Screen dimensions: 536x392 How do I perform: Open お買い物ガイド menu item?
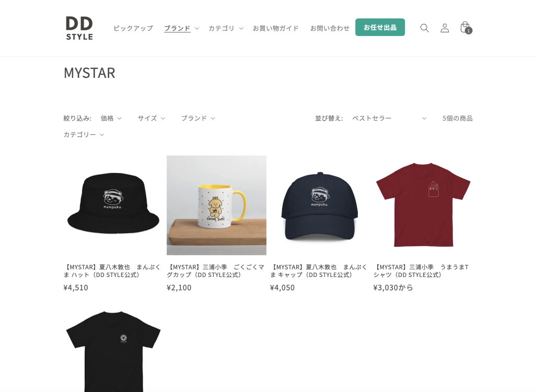pyautogui.click(x=276, y=28)
